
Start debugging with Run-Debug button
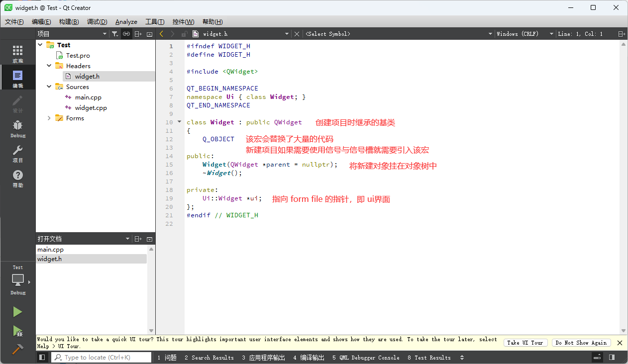tap(18, 331)
